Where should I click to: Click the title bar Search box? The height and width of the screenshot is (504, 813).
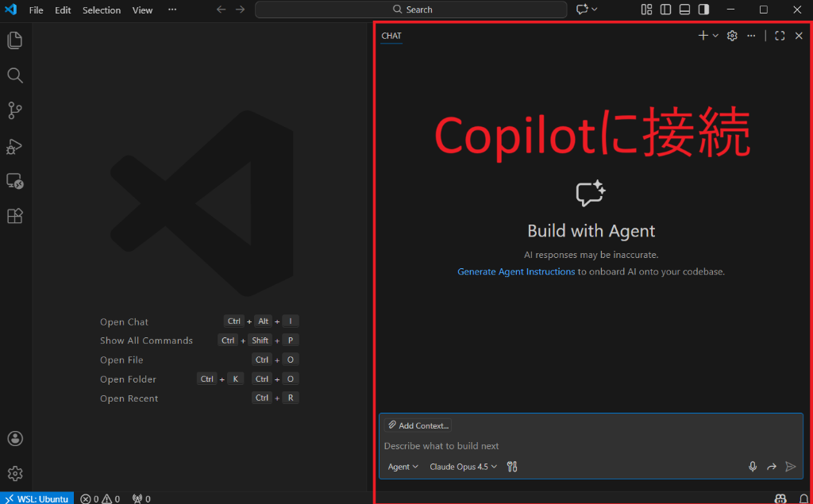pyautogui.click(x=411, y=10)
